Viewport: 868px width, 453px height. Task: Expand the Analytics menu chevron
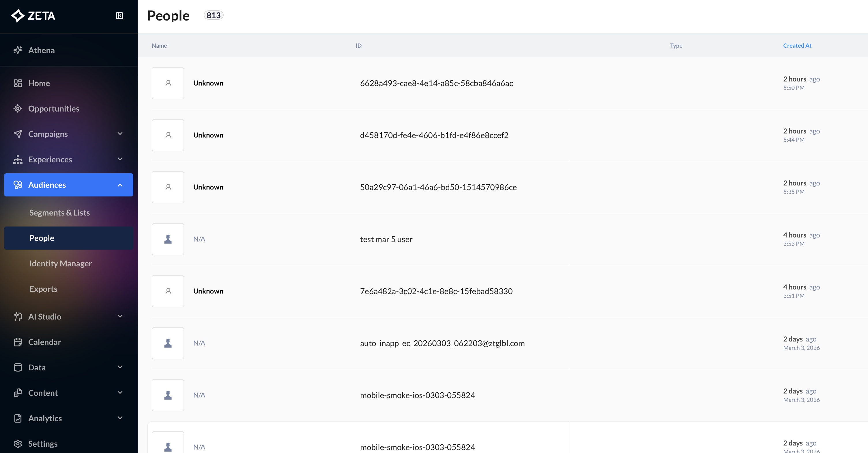pos(120,418)
